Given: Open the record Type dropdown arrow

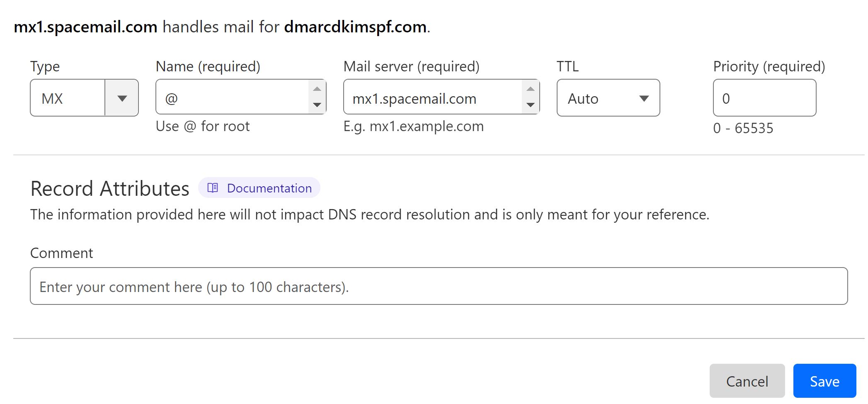Looking at the screenshot, I should pyautogui.click(x=122, y=98).
